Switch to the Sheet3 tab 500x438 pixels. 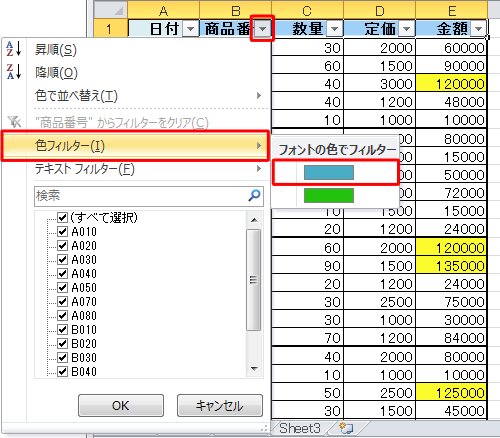pos(300,428)
